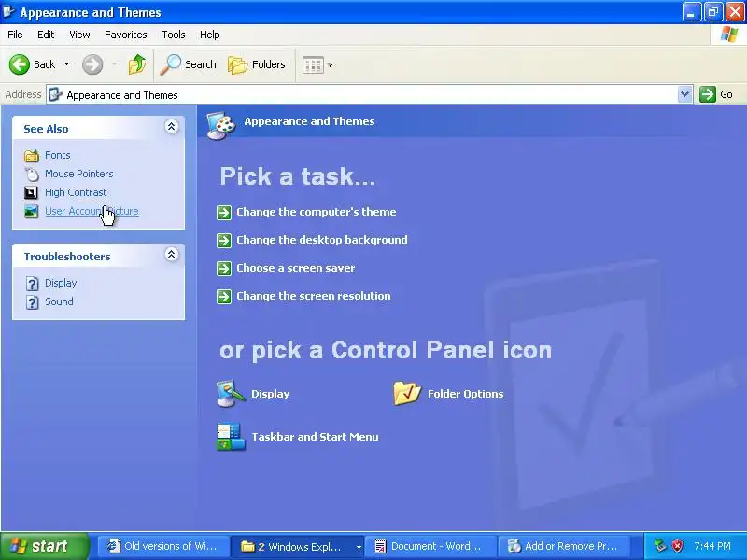The width and height of the screenshot is (747, 560).
Task: Open the Favorites menu
Action: tap(126, 35)
